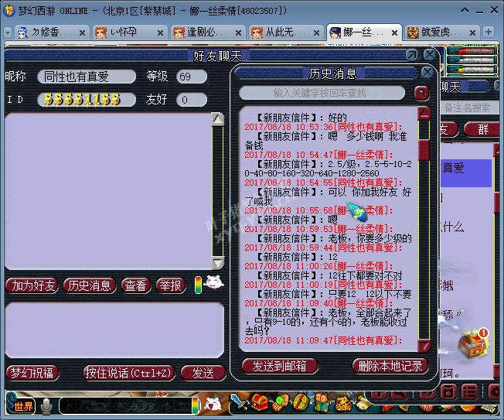Close the 为修香 tab
Image resolution: width=504 pixels, height=420 pixels.
pyautogui.click(x=82, y=32)
